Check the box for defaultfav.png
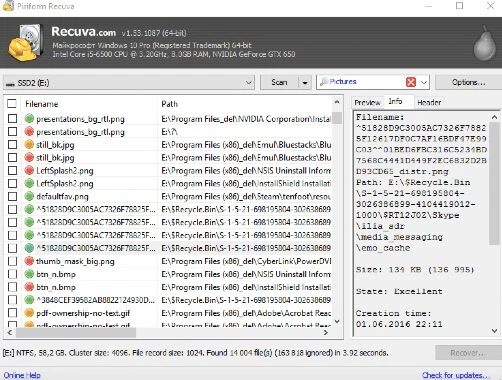The image size is (502, 380). (x=12, y=196)
